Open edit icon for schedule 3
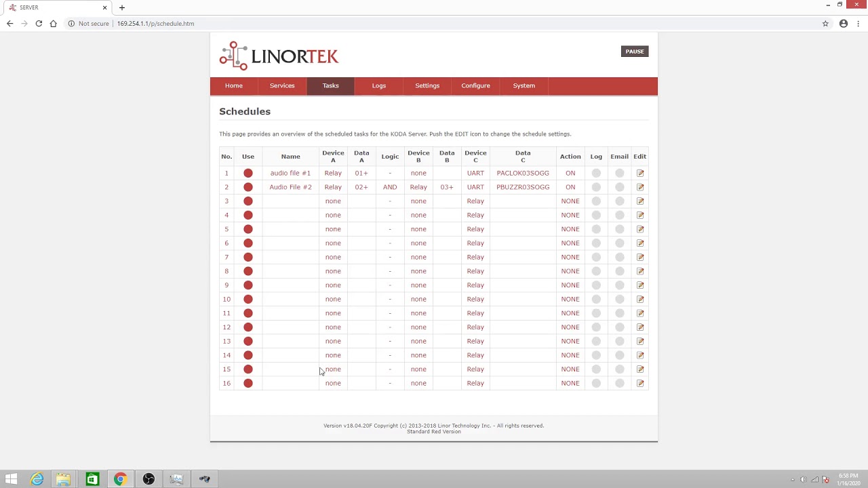868x488 pixels. coord(640,201)
